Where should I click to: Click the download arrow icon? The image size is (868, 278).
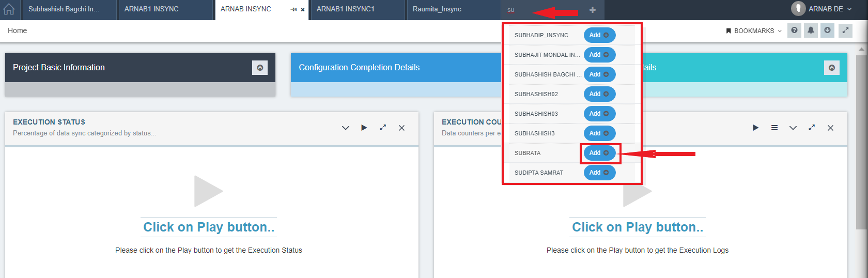click(827, 30)
